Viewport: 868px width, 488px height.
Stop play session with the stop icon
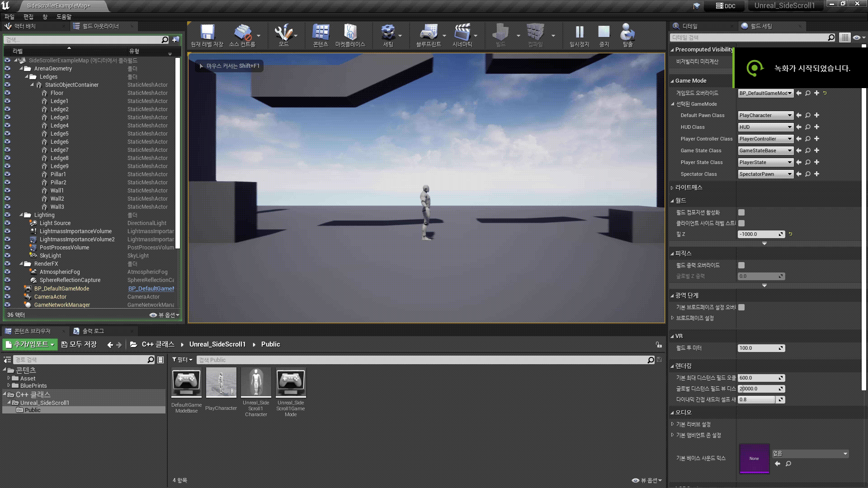604,33
